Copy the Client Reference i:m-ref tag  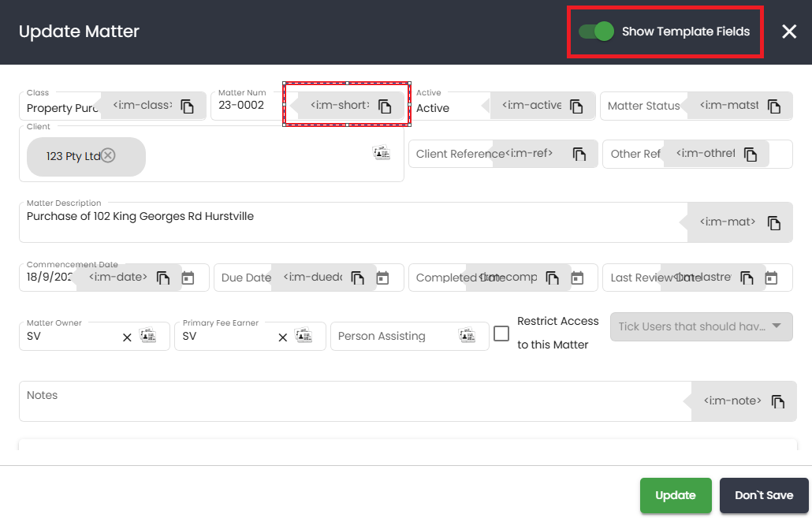579,155
